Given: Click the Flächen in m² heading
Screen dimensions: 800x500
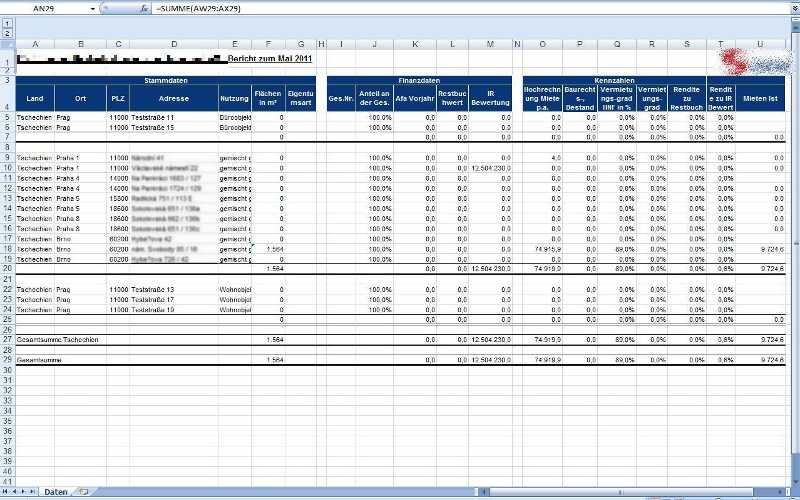Looking at the screenshot, I should 268,98.
